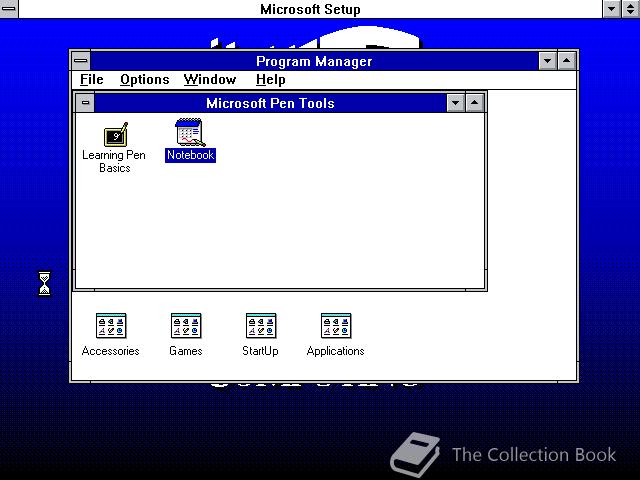Open the Options menu
The image size is (640, 480).
click(x=144, y=80)
